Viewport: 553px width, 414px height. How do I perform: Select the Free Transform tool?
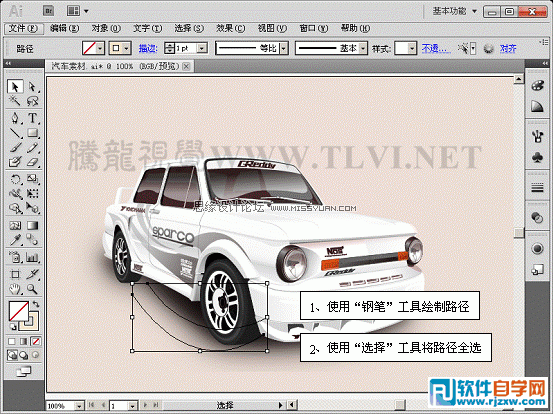point(32,194)
